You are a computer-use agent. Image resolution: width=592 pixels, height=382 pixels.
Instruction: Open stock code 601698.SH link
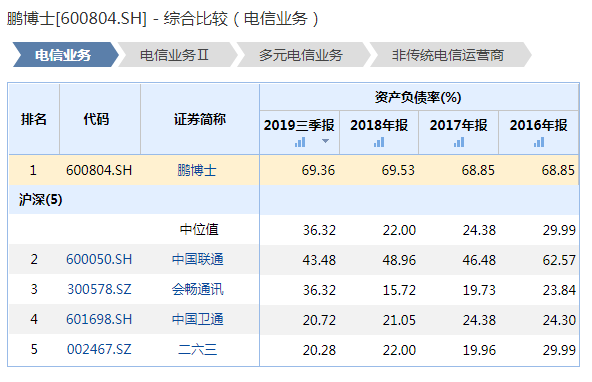(99, 319)
